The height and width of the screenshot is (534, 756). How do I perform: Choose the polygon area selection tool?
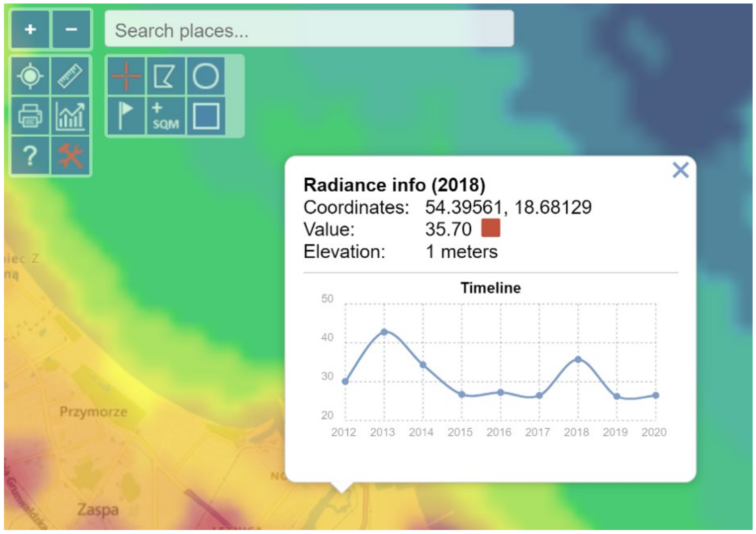pyautogui.click(x=166, y=76)
